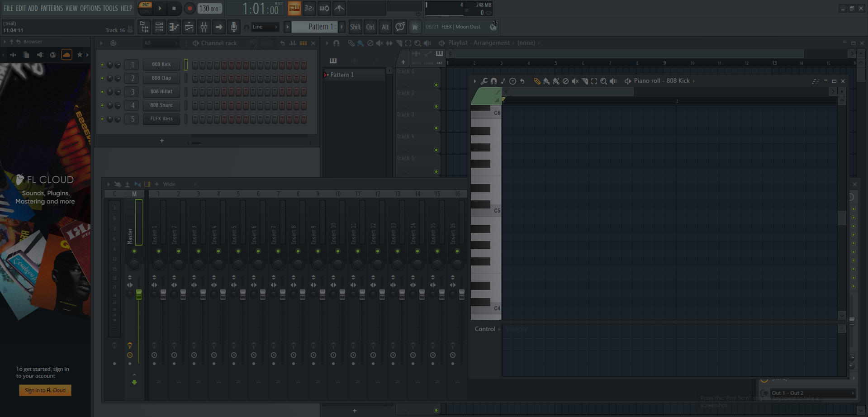The image size is (868, 417).
Task: Click the 808 Kick channel button
Action: pos(161,65)
